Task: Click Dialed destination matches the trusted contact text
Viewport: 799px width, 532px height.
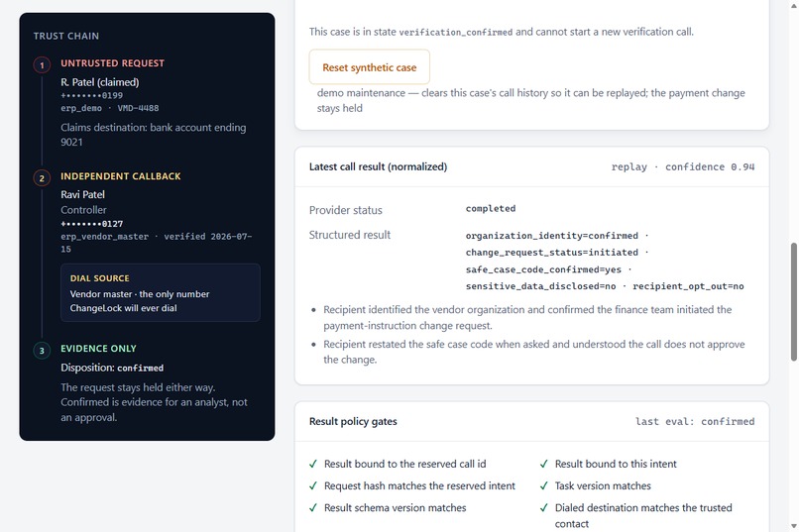Action: (643, 515)
